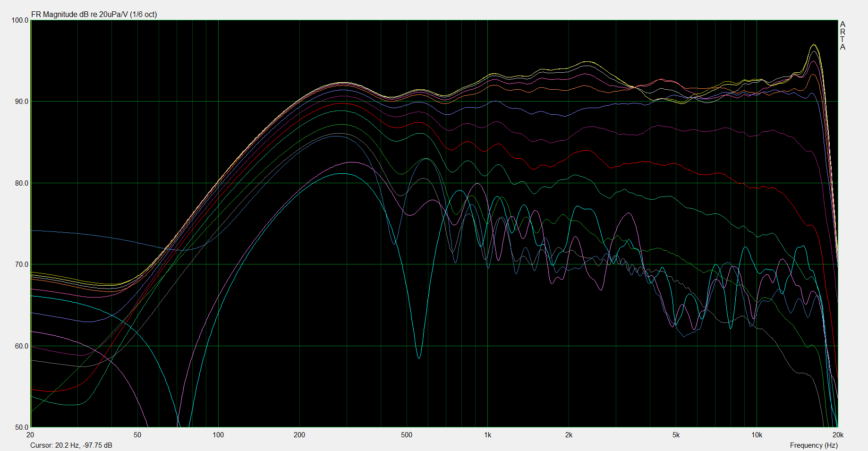Click the 2k frequency axis label
The height and width of the screenshot is (451, 868).
(569, 435)
